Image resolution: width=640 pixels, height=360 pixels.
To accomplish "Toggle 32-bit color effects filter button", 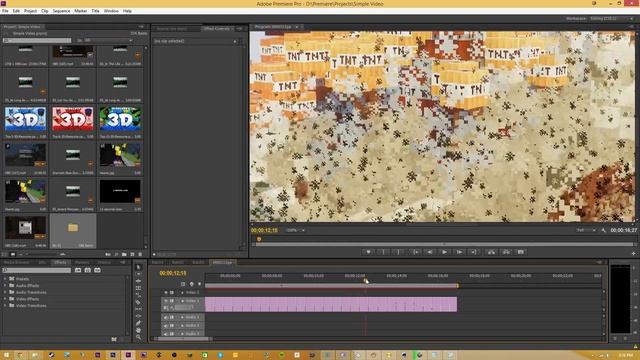I will [x=88, y=270].
